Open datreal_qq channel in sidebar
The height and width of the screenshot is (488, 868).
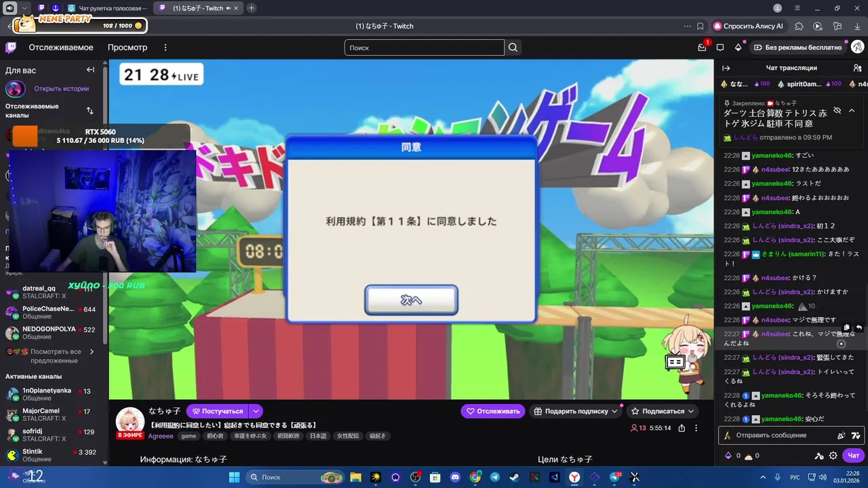click(52, 293)
